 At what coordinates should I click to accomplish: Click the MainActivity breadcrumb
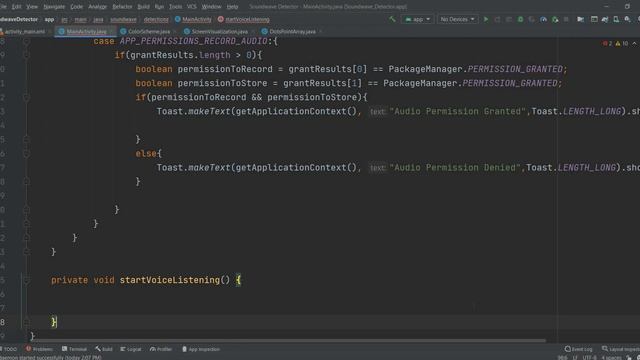pos(193,19)
